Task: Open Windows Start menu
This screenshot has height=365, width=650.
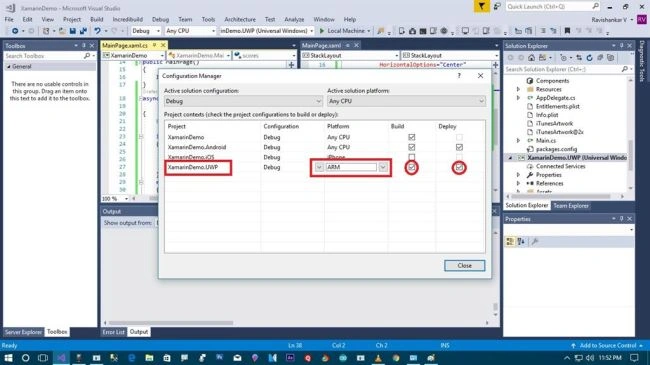Action: (x=8, y=358)
